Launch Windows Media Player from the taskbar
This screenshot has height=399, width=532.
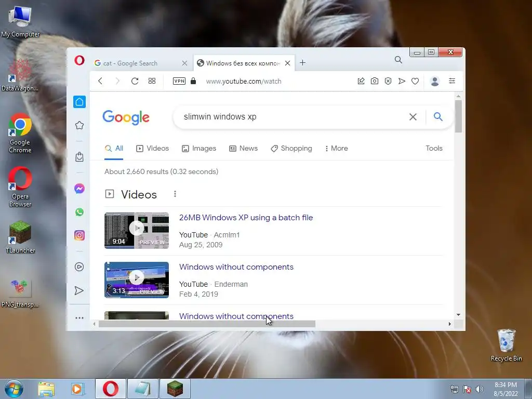click(77, 389)
